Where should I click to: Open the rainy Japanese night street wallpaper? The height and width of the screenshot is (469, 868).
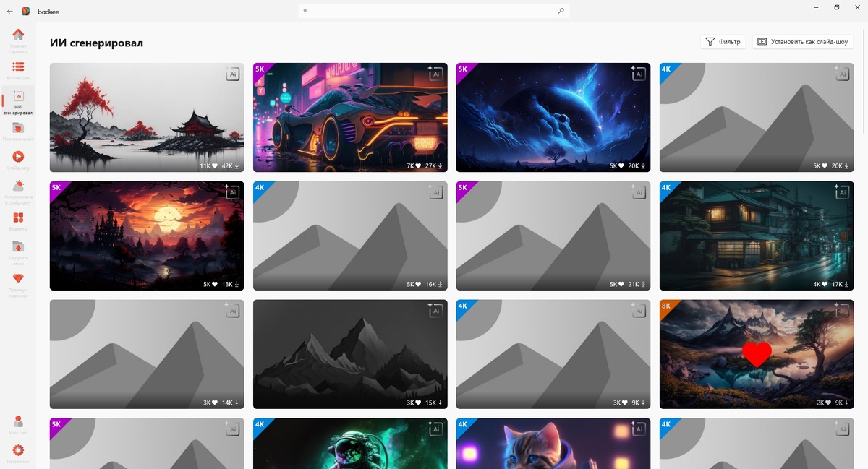[x=757, y=236]
